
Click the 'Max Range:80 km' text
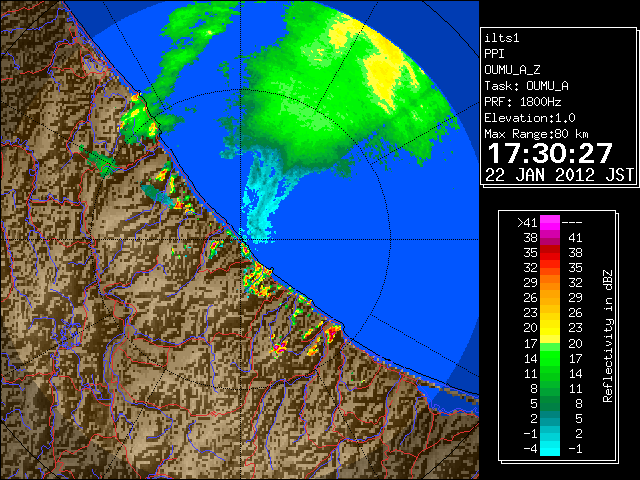pyautogui.click(x=536, y=134)
